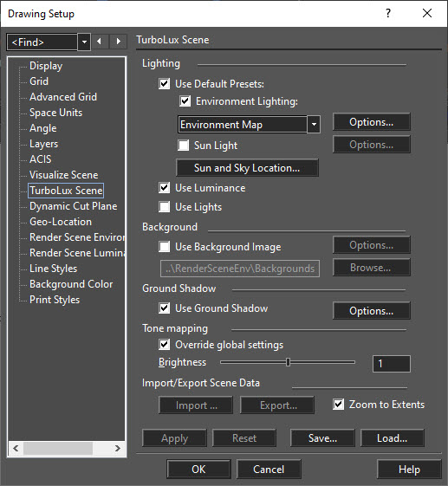Select Print Styles tree item
Image resolution: width=448 pixels, height=486 pixels.
[x=55, y=300]
